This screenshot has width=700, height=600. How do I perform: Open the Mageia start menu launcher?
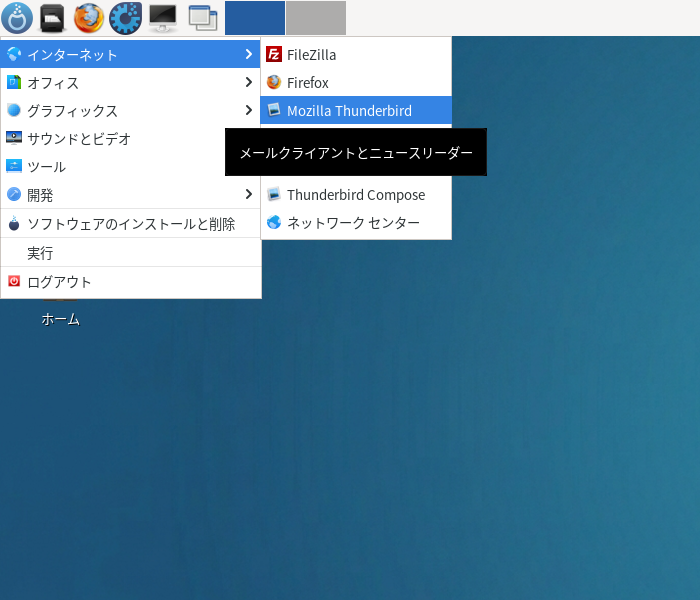click(17, 18)
